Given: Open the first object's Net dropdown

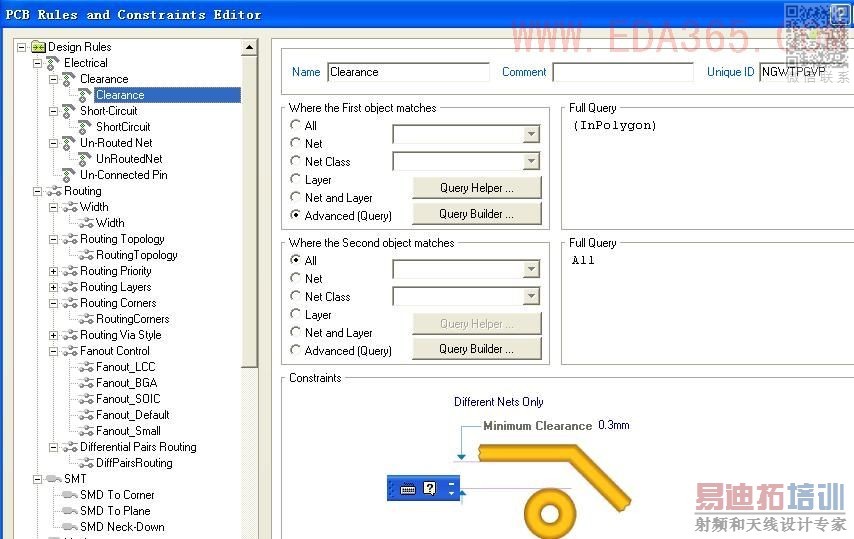Looking at the screenshot, I should point(530,134).
